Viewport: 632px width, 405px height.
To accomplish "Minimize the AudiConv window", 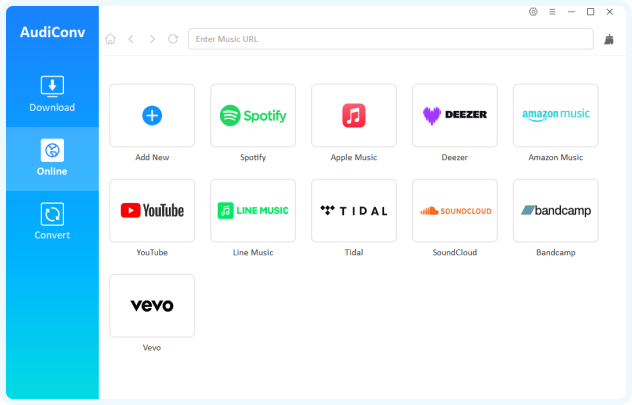I will [571, 12].
